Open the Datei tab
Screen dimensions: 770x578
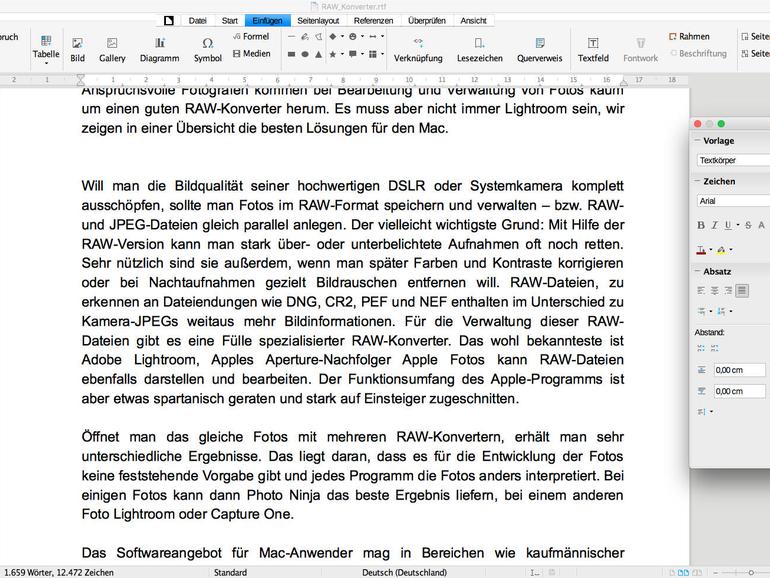197,21
